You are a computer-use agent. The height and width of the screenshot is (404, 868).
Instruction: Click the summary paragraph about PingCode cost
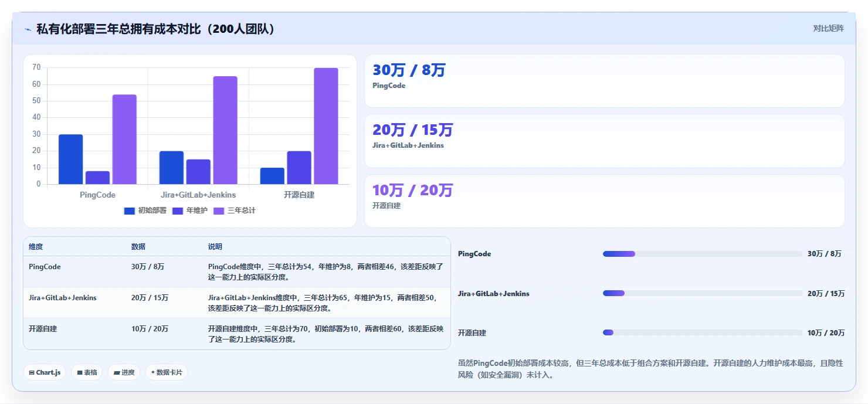tap(650, 369)
